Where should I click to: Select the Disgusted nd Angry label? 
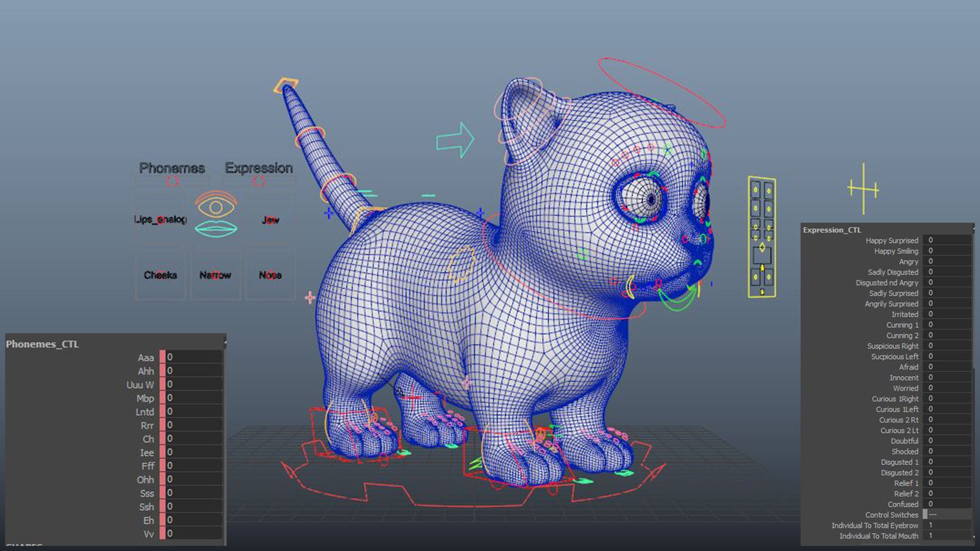pyautogui.click(x=887, y=283)
